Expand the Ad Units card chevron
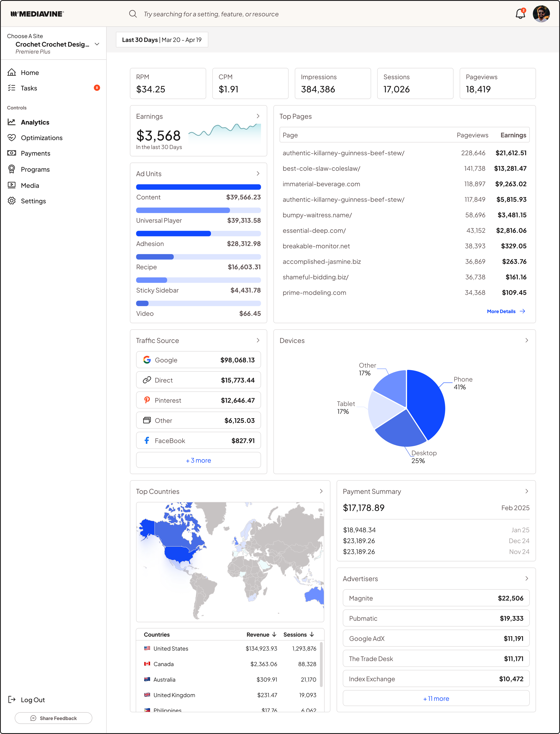 (258, 173)
